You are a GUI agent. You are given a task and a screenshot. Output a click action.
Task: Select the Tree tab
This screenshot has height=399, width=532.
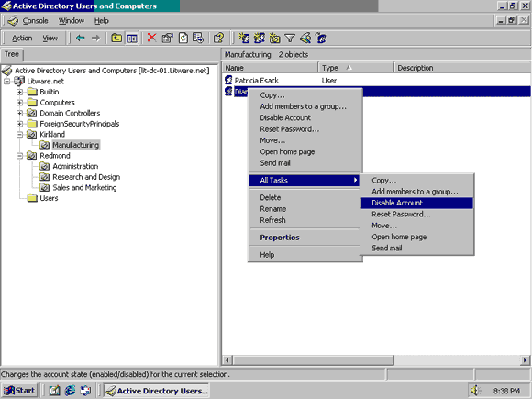[12, 54]
